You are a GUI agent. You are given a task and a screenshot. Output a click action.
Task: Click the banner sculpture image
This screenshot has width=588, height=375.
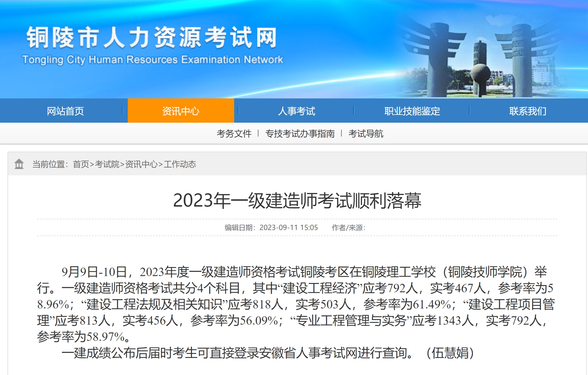point(480,59)
